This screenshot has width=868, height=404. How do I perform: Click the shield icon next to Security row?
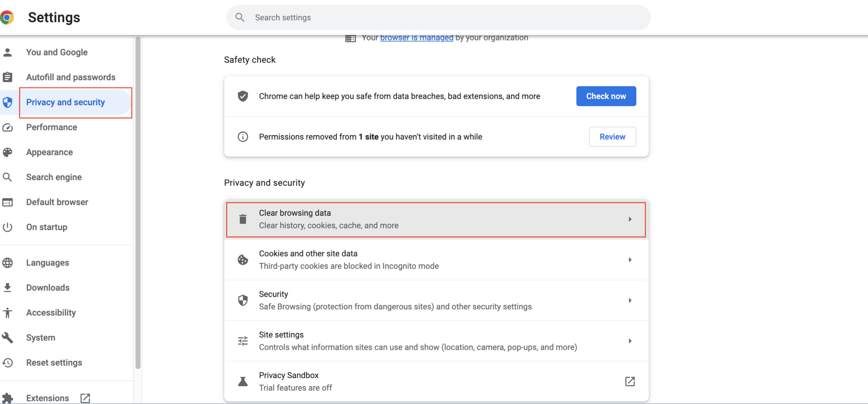coord(243,301)
